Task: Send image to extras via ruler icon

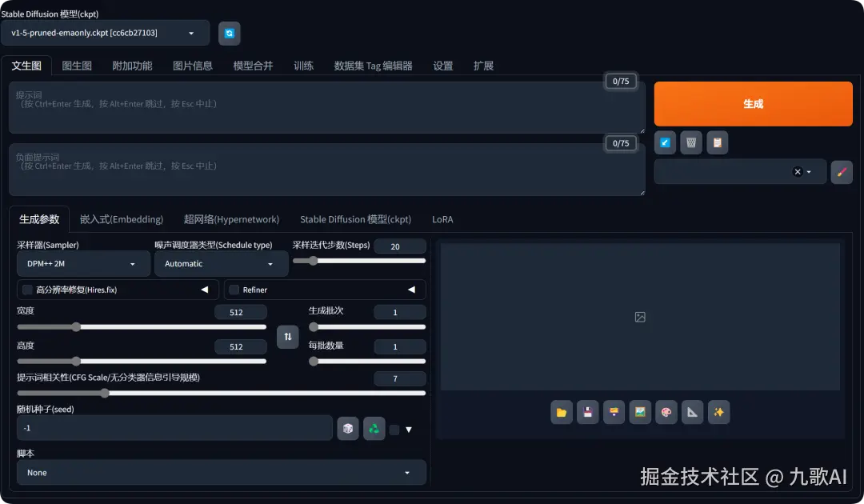Action: click(692, 412)
